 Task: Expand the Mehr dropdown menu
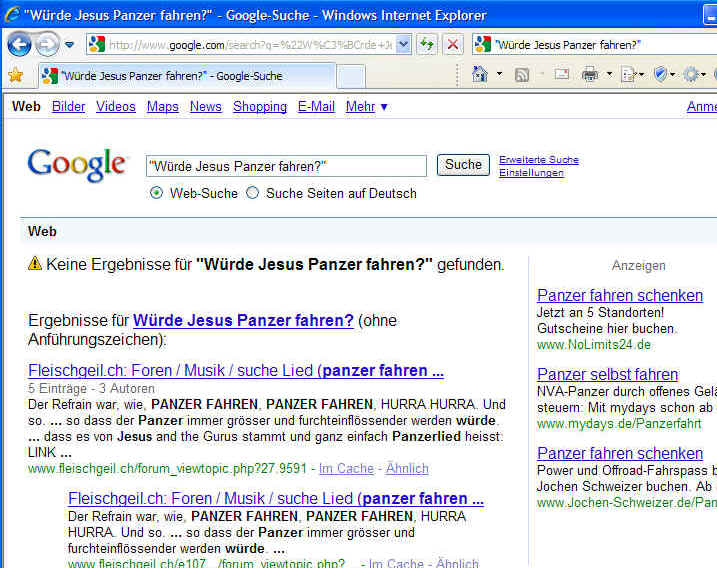click(x=366, y=107)
